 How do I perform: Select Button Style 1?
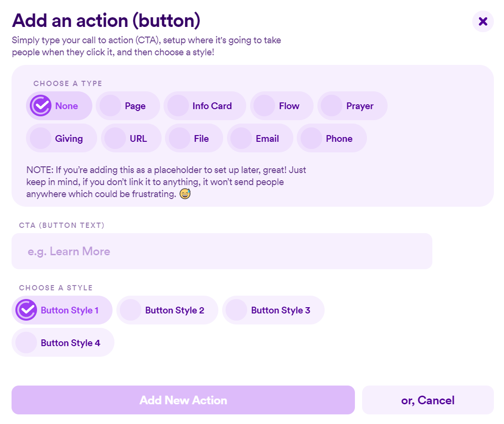tap(62, 310)
